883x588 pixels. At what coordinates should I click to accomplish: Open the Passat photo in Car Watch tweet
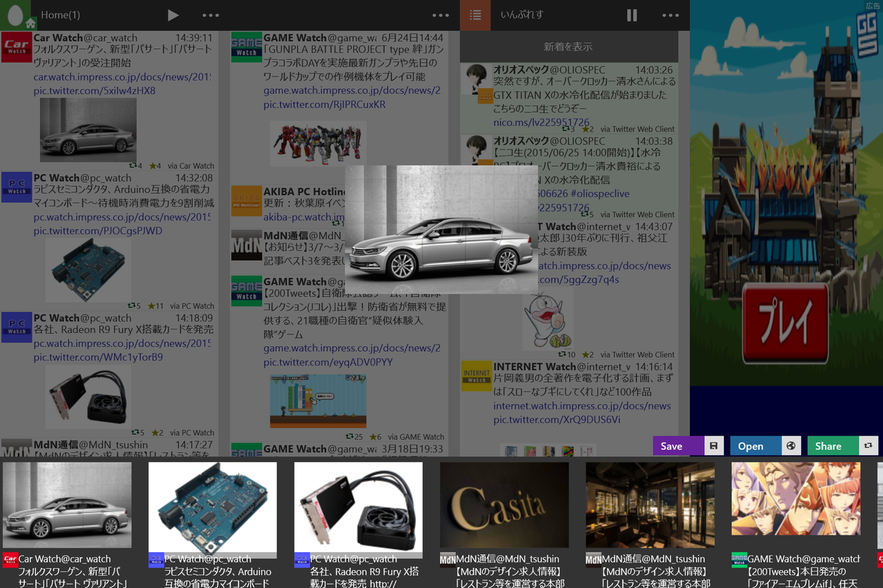coord(88,130)
